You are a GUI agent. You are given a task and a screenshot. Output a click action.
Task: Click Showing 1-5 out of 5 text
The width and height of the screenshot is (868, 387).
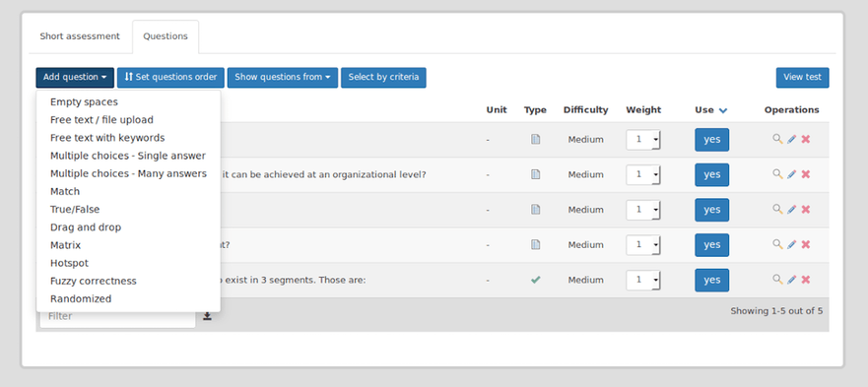tap(776, 310)
